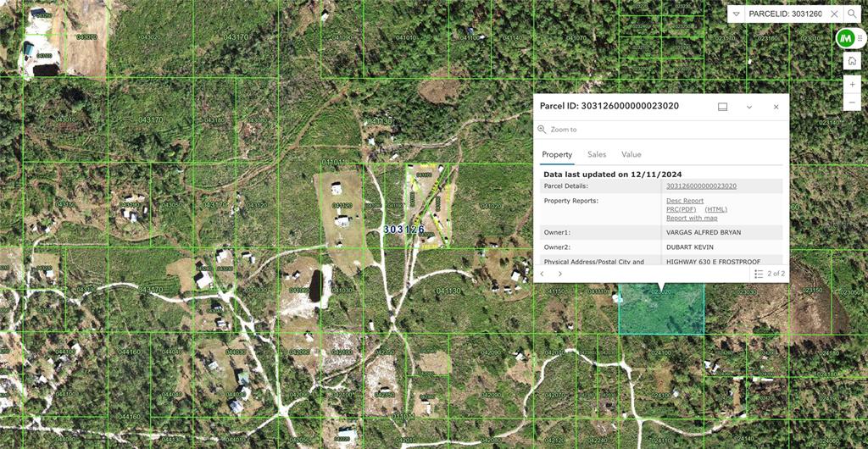Zoom in on the map

coord(852,85)
